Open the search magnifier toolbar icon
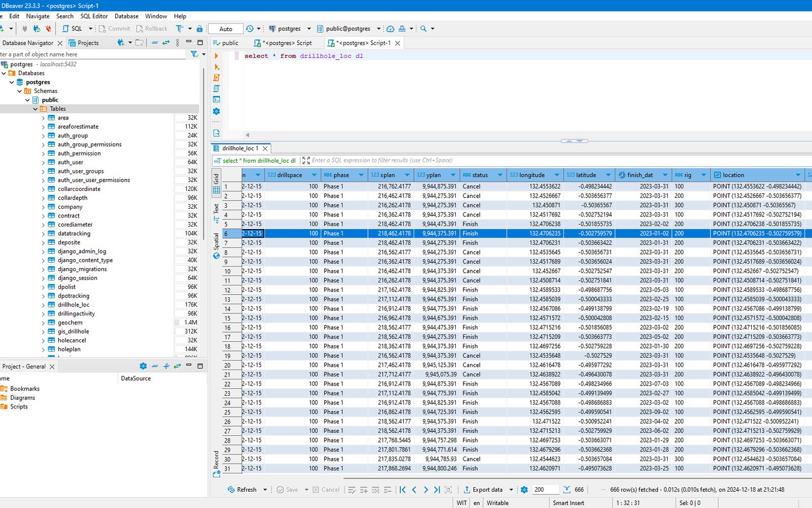The image size is (812, 508). 423,29
